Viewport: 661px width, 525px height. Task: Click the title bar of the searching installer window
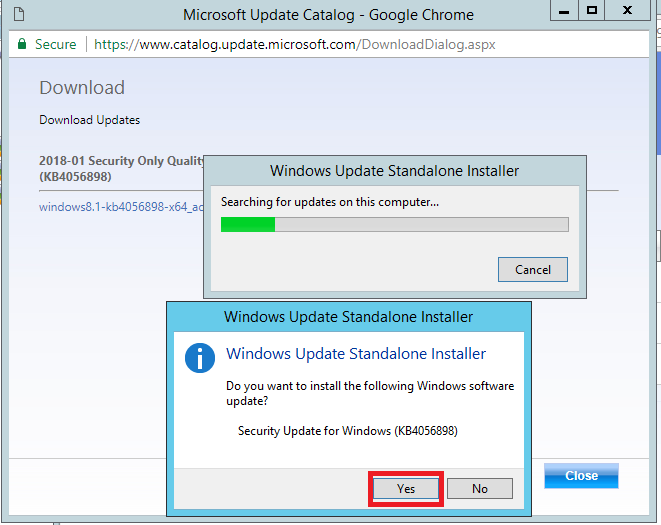click(395, 171)
